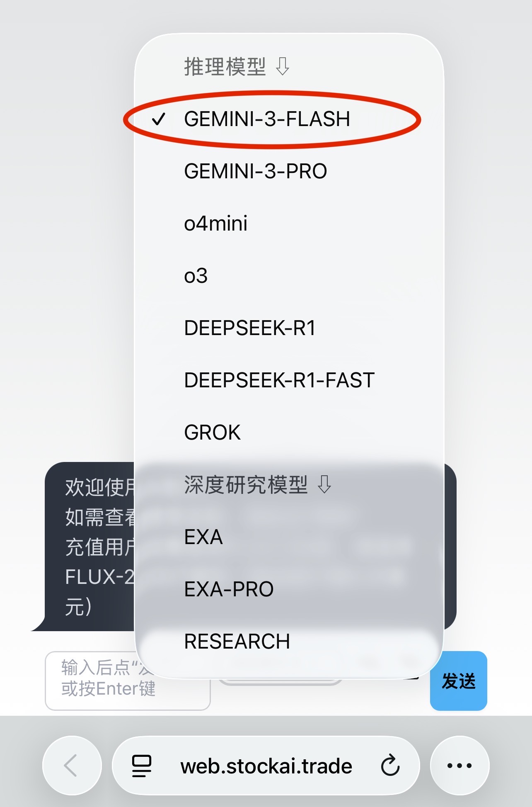Tap the blue 发送 send button
This screenshot has height=807, width=532.
(458, 681)
